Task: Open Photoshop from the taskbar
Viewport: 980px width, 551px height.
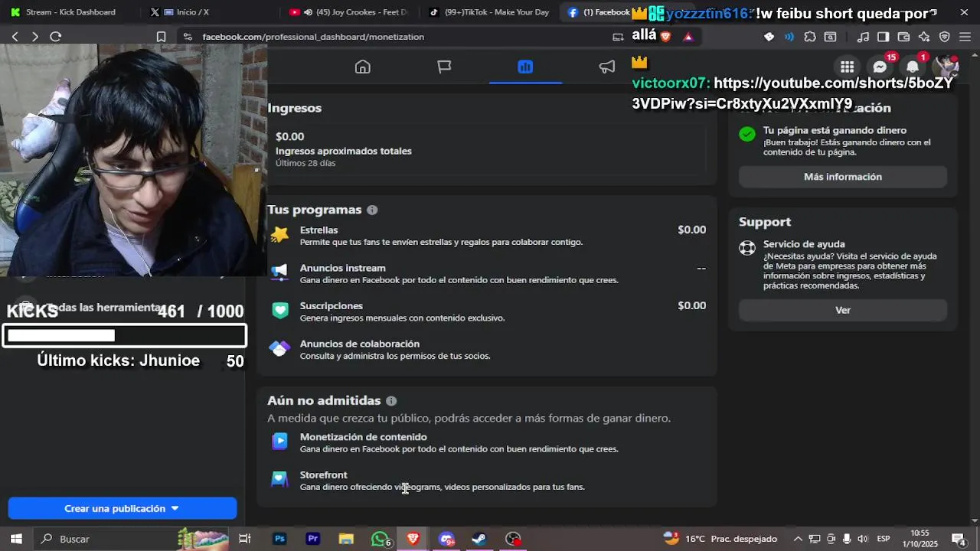Action: pos(279,539)
